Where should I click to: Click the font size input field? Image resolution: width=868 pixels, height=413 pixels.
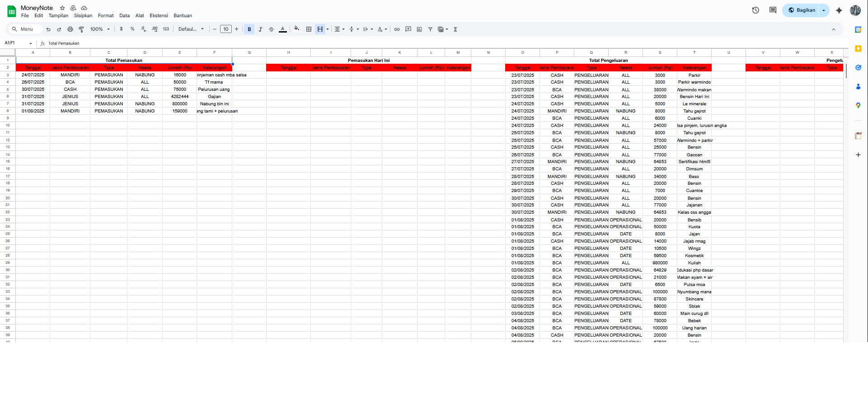tap(225, 29)
